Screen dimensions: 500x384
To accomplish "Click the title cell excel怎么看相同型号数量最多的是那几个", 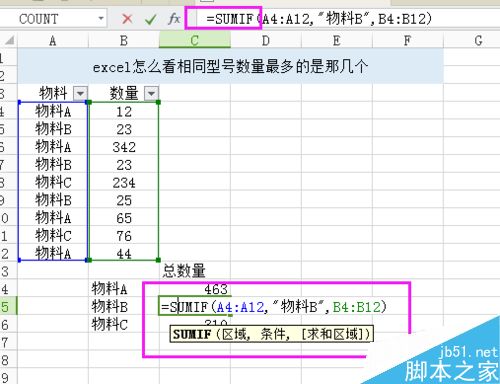I will (230, 66).
